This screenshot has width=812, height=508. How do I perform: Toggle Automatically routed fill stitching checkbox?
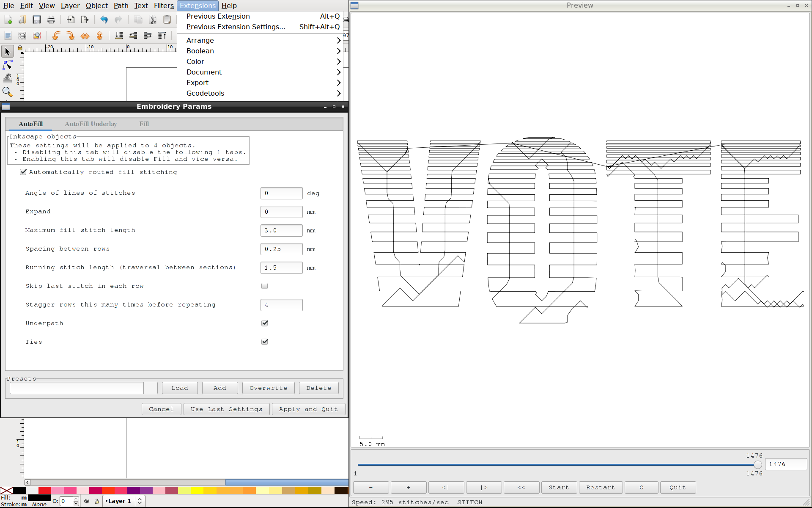point(23,171)
